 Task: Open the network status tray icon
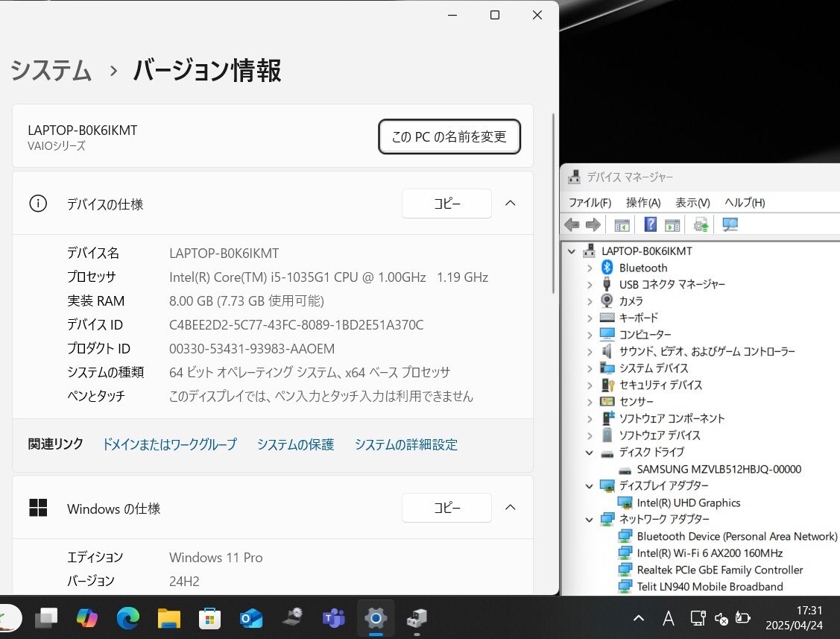pos(698,619)
